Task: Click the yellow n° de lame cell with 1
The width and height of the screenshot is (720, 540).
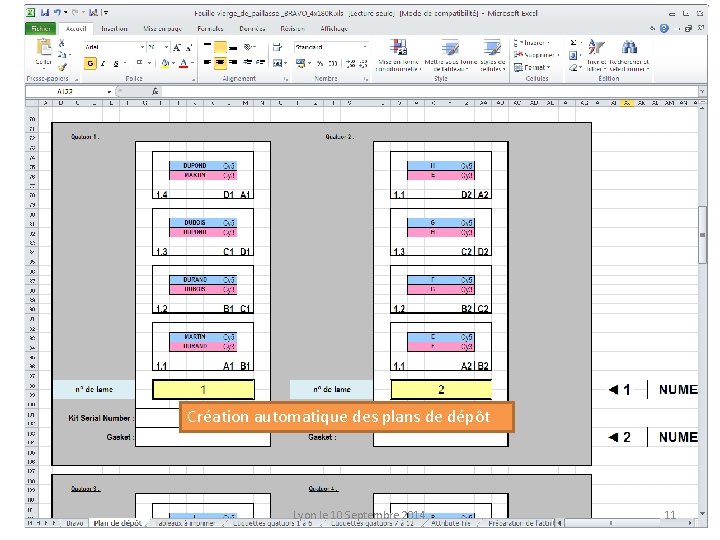Action: (203, 390)
